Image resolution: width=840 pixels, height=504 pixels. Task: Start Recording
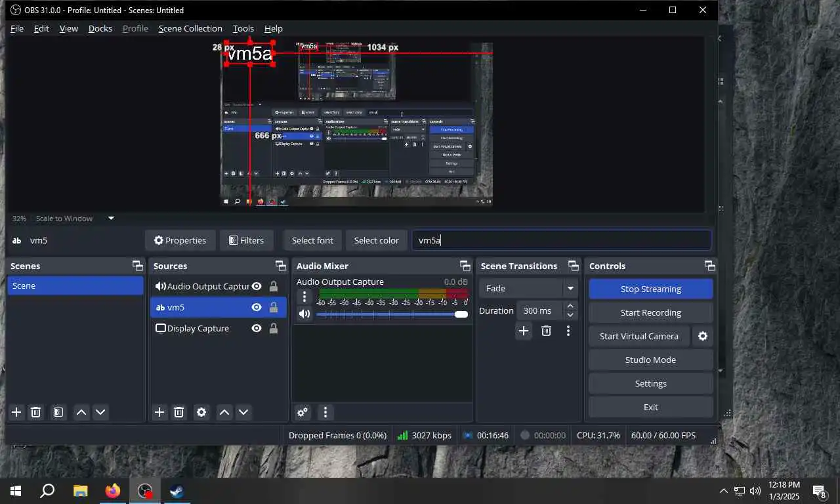[651, 312]
